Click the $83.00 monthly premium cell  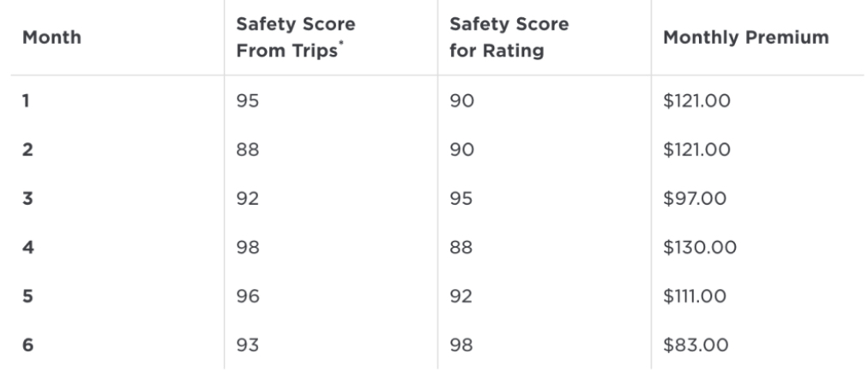point(695,345)
